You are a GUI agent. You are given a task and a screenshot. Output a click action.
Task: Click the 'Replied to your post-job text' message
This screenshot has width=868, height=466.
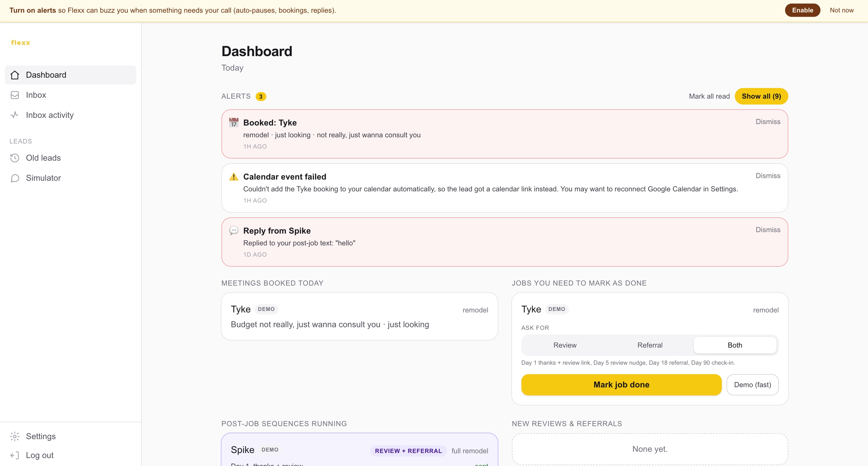click(299, 243)
